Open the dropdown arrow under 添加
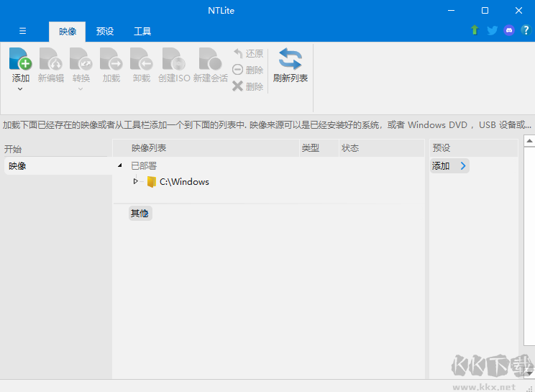 click(20, 88)
